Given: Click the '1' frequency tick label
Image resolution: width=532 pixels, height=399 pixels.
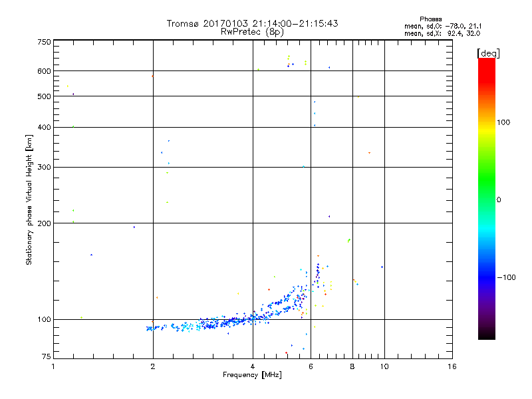Looking at the screenshot, I should pos(53,366).
